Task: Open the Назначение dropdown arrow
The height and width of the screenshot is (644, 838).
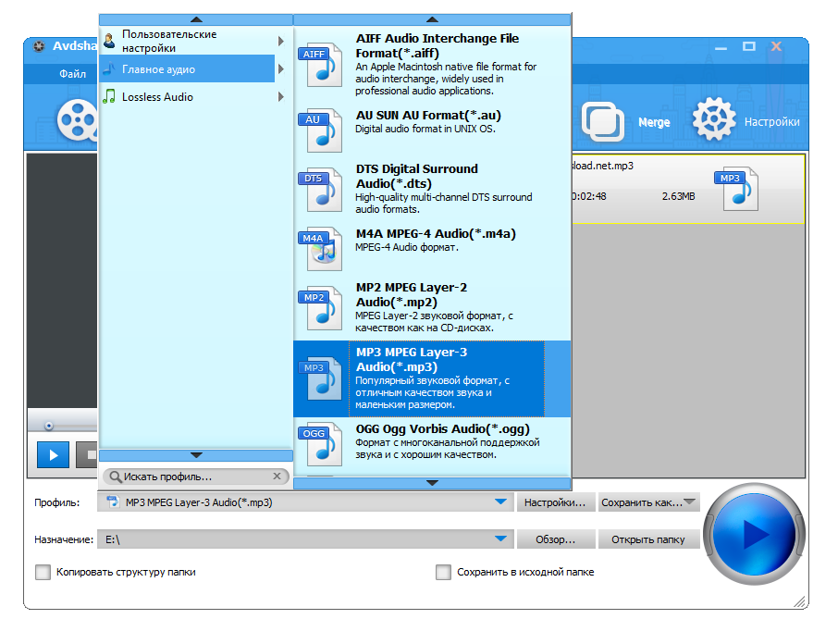Action: pyautogui.click(x=500, y=539)
